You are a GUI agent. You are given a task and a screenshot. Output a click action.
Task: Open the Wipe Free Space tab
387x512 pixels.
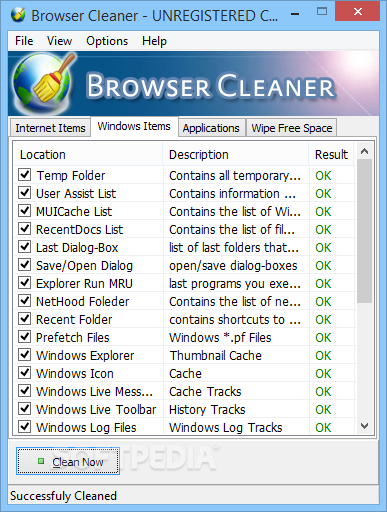(x=292, y=128)
